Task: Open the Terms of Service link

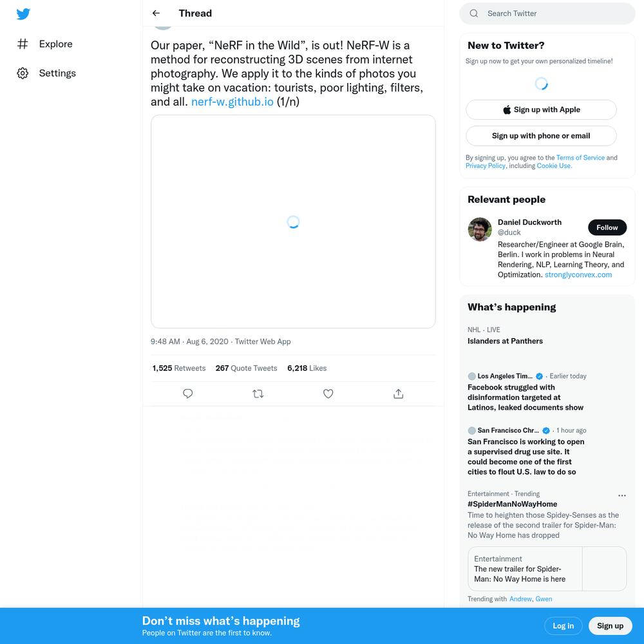Action: point(580,158)
